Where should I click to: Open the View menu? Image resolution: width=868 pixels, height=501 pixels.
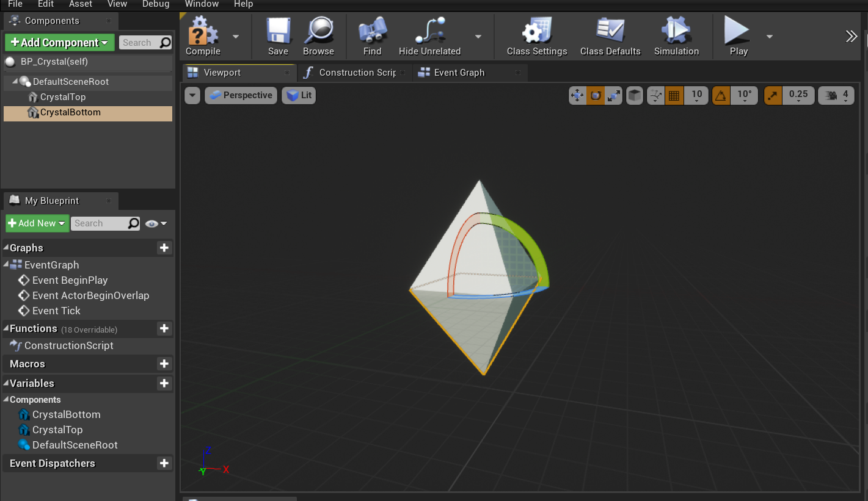coord(117,4)
